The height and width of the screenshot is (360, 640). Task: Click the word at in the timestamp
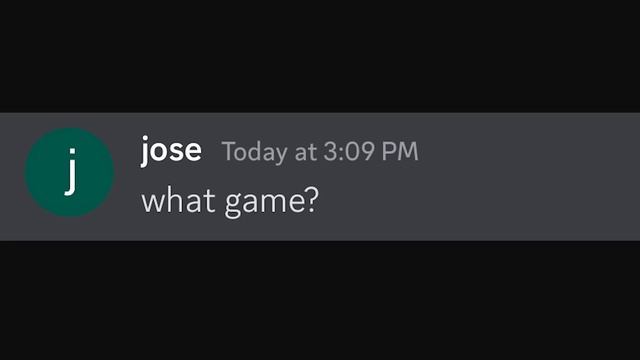click(305, 152)
